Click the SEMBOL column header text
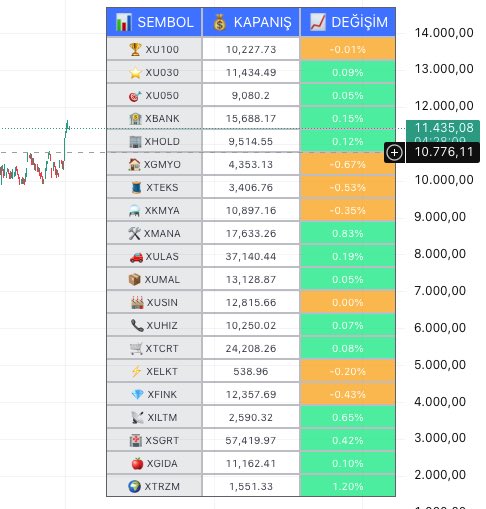The width and height of the screenshot is (486, 509). click(165, 23)
